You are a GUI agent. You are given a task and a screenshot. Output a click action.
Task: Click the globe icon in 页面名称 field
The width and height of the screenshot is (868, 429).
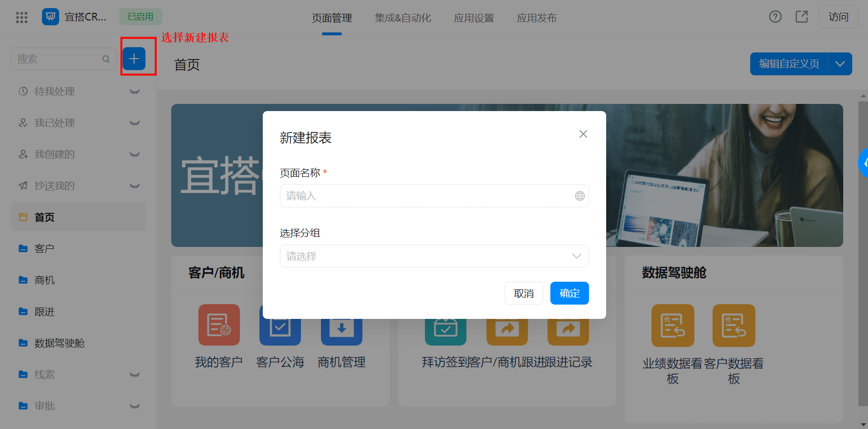(580, 196)
